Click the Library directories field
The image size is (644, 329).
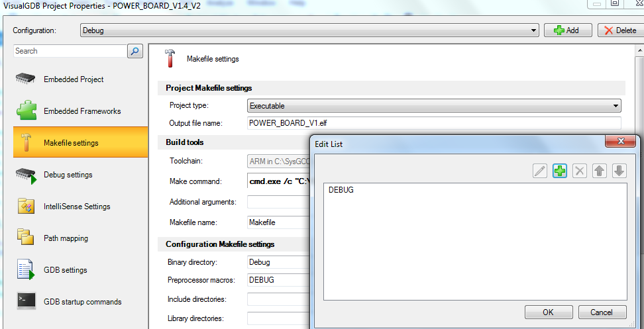tap(278, 318)
